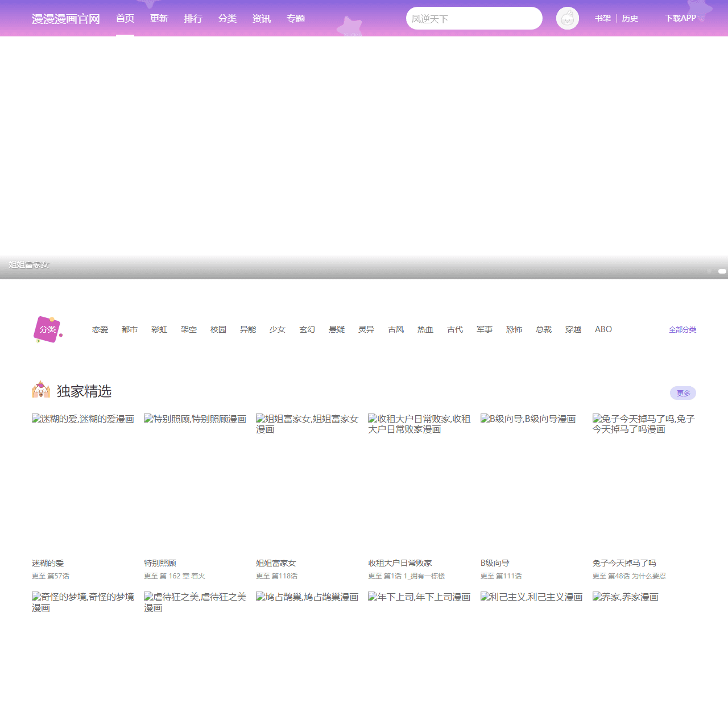Click the 更至 第111话 update text
This screenshot has height=728, width=728.
click(501, 576)
